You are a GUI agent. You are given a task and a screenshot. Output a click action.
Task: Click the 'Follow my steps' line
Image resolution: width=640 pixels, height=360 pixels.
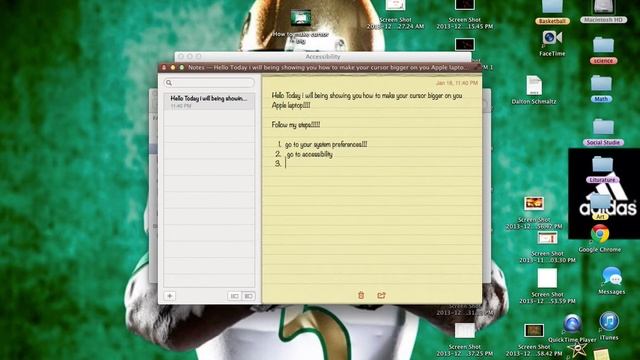(296, 124)
